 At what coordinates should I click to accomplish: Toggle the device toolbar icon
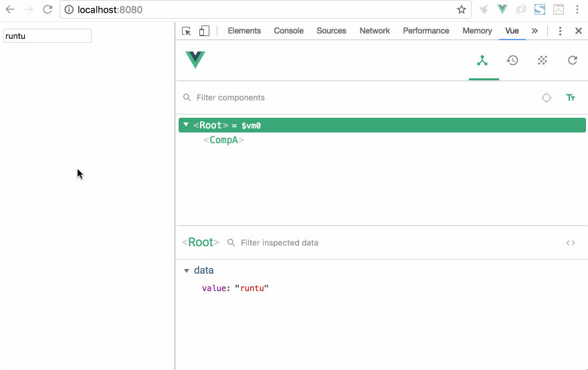204,31
